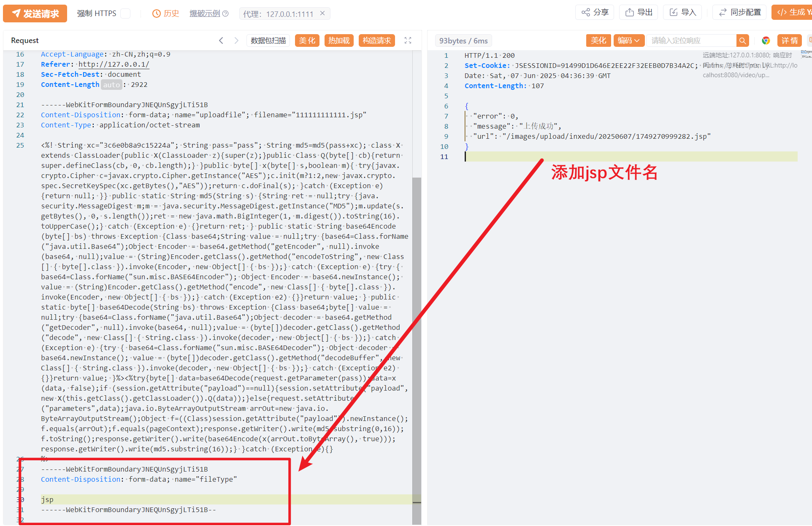Toggle the force HTTPS checkbox (强制 HTTPS)

tap(125, 13)
